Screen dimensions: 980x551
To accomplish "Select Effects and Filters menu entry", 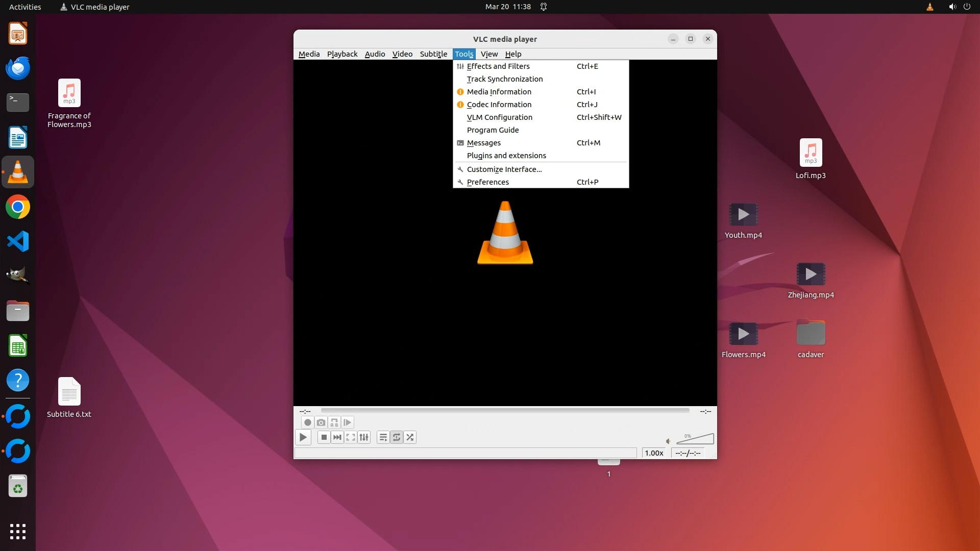I will click(x=498, y=66).
